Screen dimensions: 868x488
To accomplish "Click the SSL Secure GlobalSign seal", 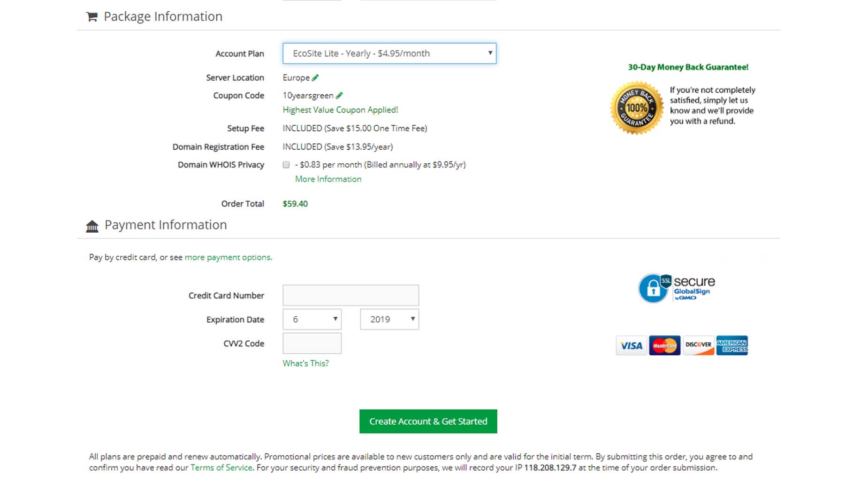I will [676, 288].
